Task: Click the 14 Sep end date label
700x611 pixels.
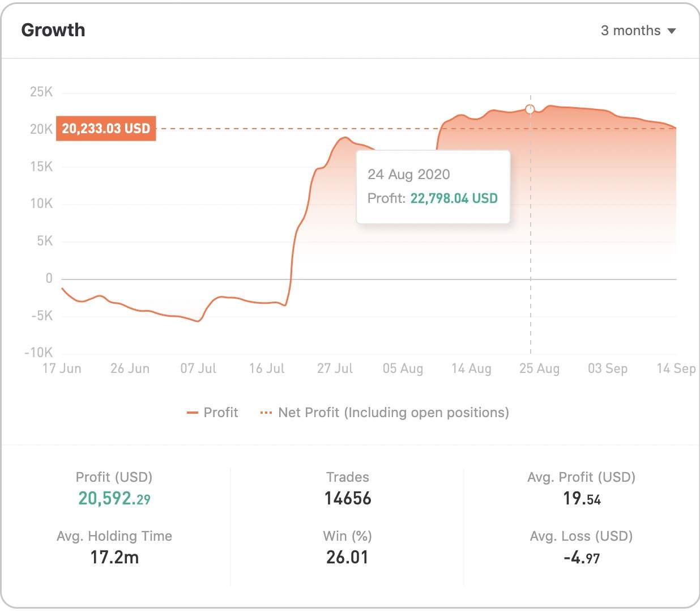Action: click(676, 368)
